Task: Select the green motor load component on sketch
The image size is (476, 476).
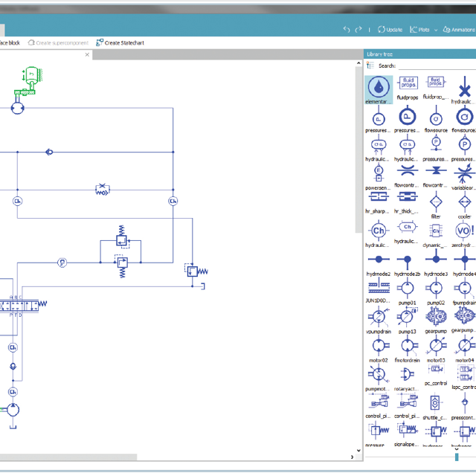Action: (28, 80)
